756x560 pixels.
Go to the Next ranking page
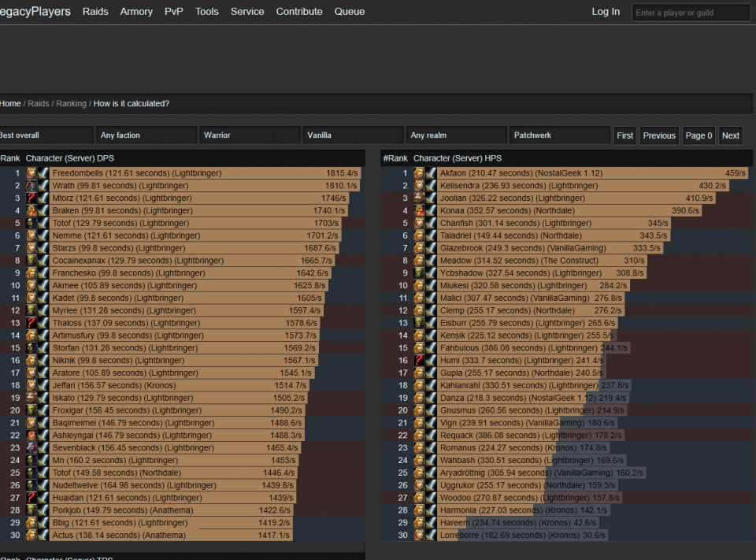tap(731, 135)
